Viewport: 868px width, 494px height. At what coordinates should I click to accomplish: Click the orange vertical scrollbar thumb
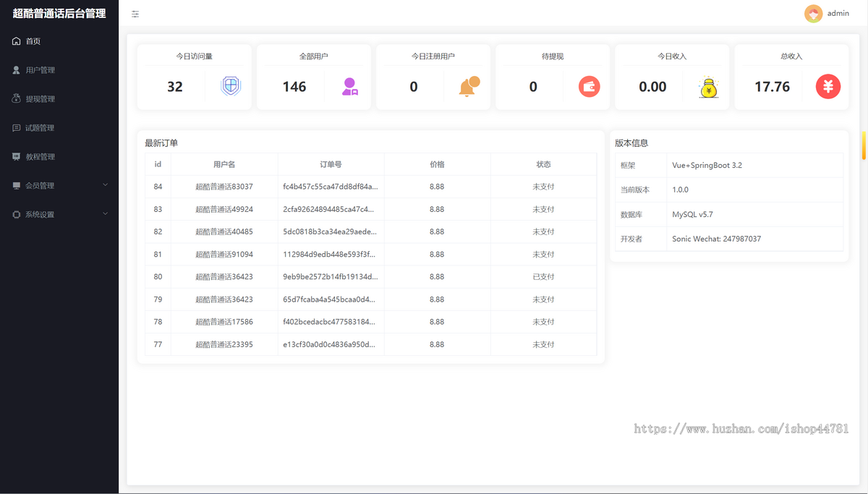pyautogui.click(x=863, y=145)
